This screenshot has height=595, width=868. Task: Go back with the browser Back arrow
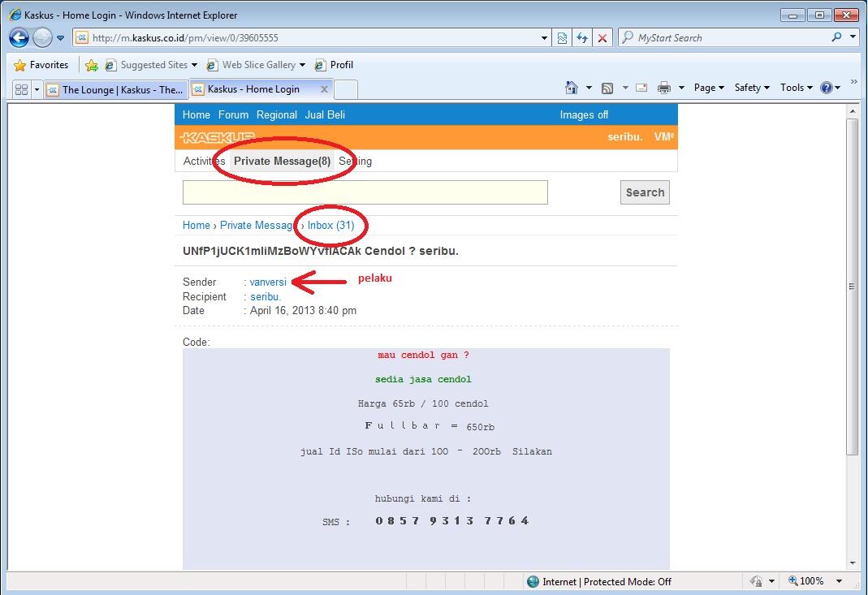coord(19,37)
